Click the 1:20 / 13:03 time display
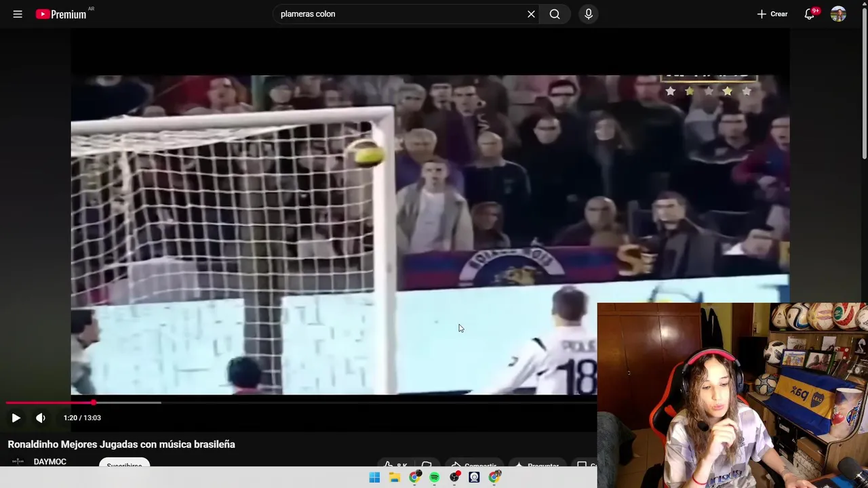868x488 pixels. click(82, 418)
